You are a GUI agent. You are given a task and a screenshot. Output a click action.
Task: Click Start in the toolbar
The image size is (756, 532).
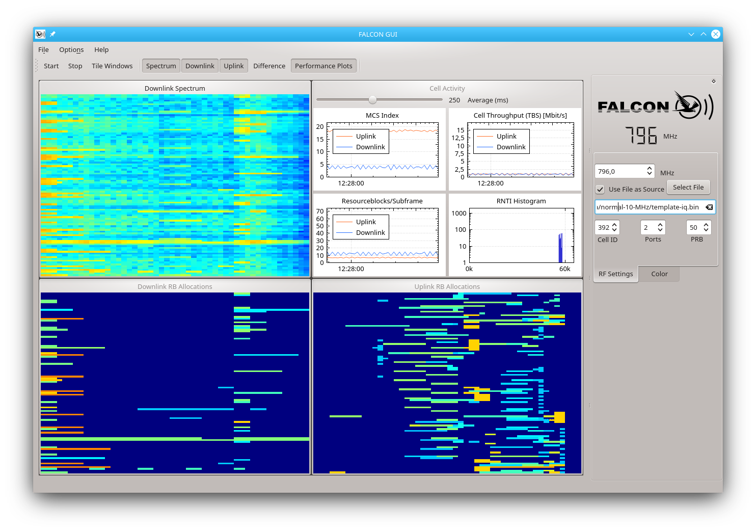coord(51,66)
